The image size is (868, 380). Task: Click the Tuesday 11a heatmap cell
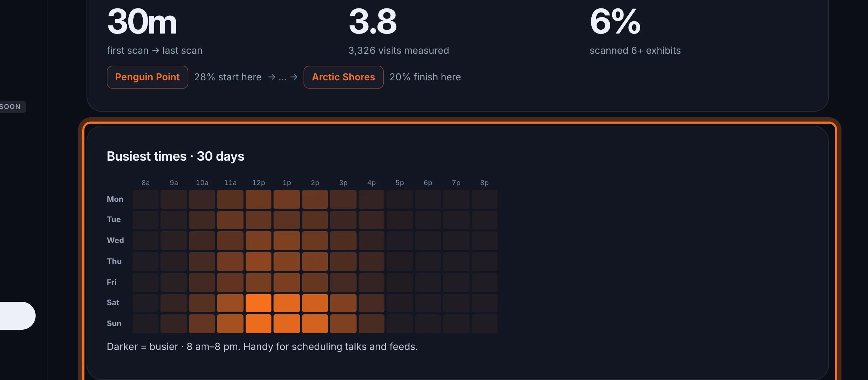pos(230,220)
